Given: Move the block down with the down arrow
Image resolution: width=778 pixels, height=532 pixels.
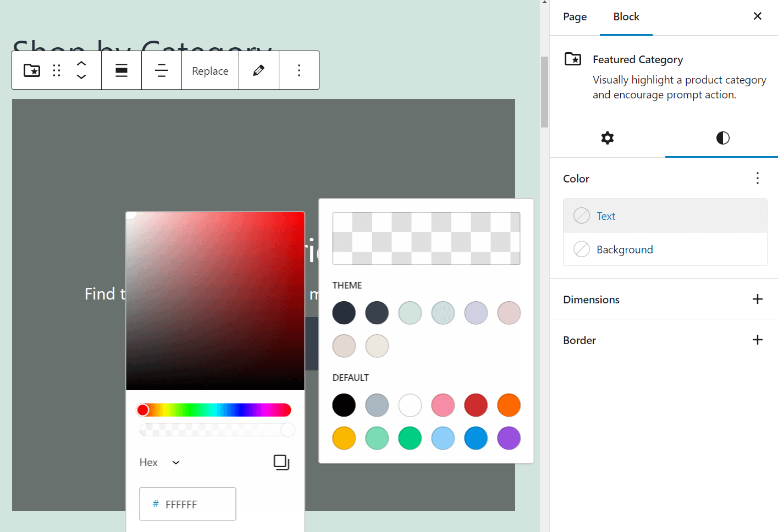Looking at the screenshot, I should click(x=81, y=76).
